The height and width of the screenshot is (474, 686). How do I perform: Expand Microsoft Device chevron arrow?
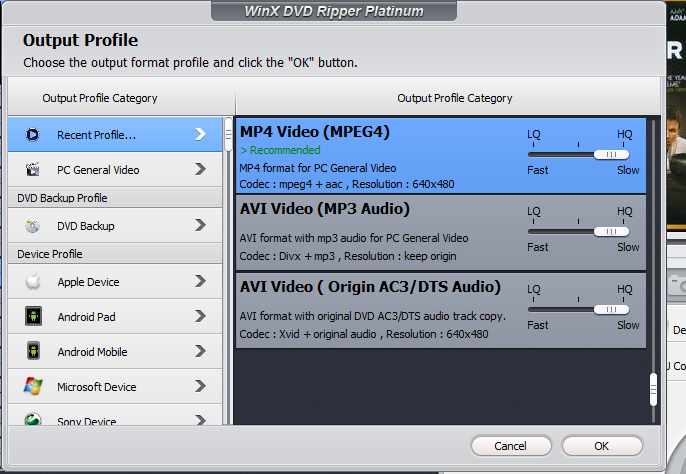(x=200, y=386)
